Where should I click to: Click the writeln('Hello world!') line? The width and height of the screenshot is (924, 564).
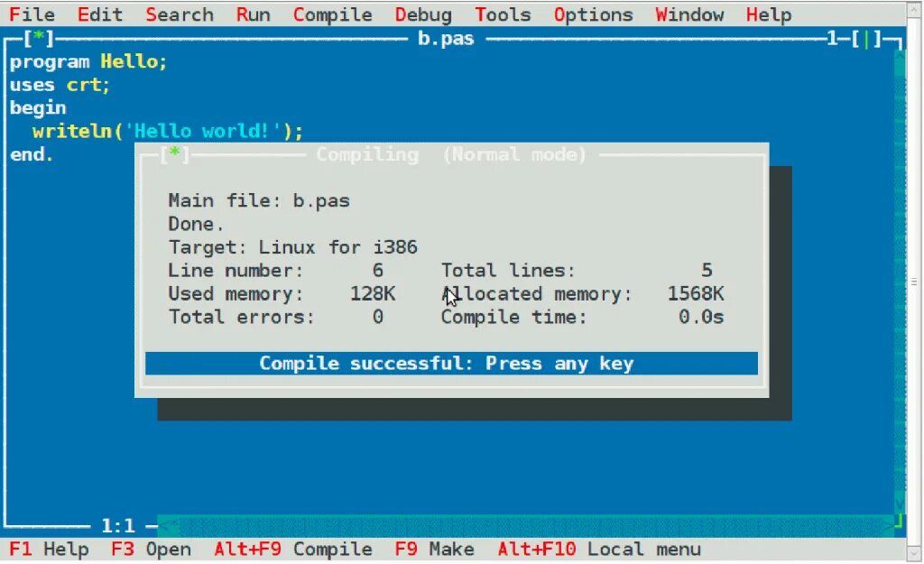pos(168,132)
